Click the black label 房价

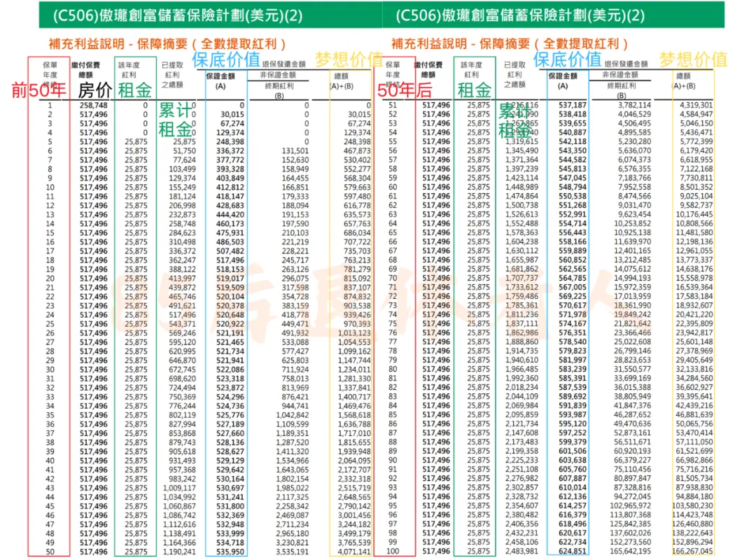95,90
